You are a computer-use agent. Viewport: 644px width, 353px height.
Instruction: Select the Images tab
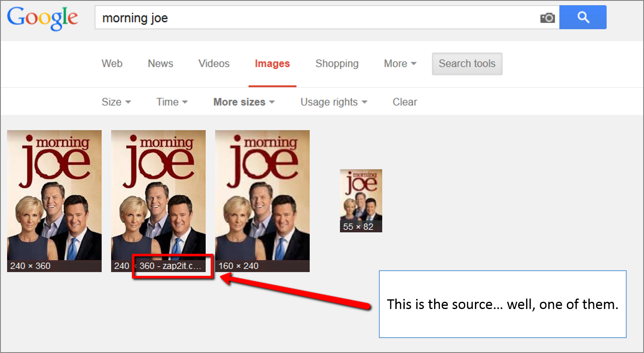[272, 64]
